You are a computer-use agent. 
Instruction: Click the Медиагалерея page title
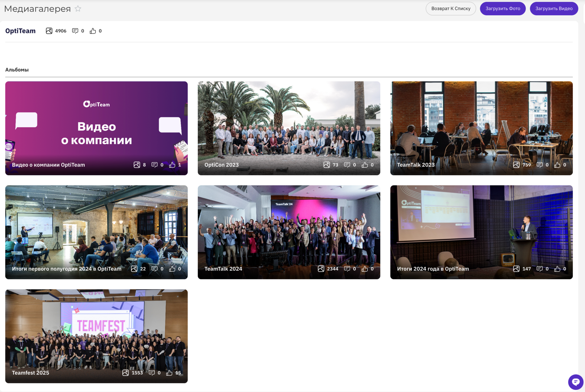click(38, 9)
